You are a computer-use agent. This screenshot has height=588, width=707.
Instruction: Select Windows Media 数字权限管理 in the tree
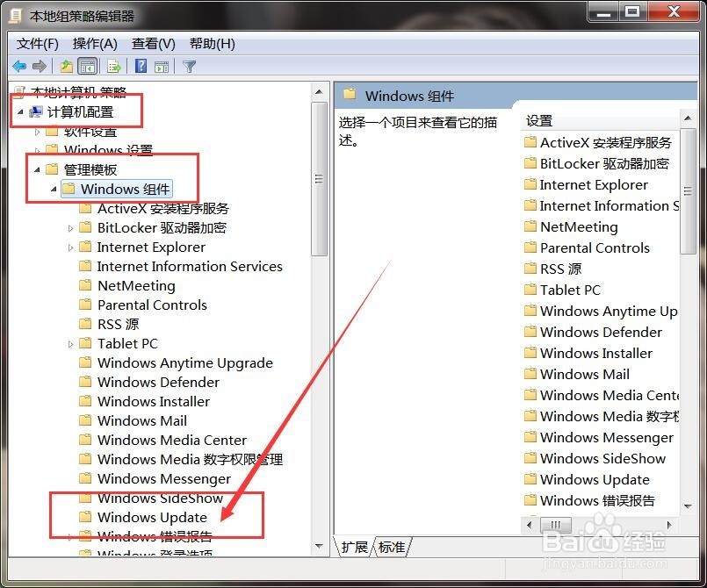[x=190, y=459]
